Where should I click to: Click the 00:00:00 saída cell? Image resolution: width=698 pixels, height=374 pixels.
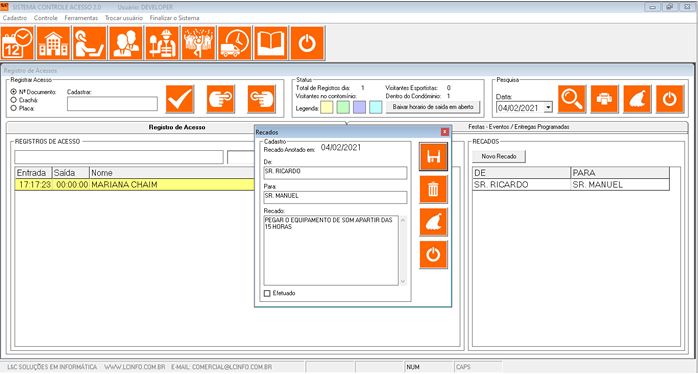(71, 185)
